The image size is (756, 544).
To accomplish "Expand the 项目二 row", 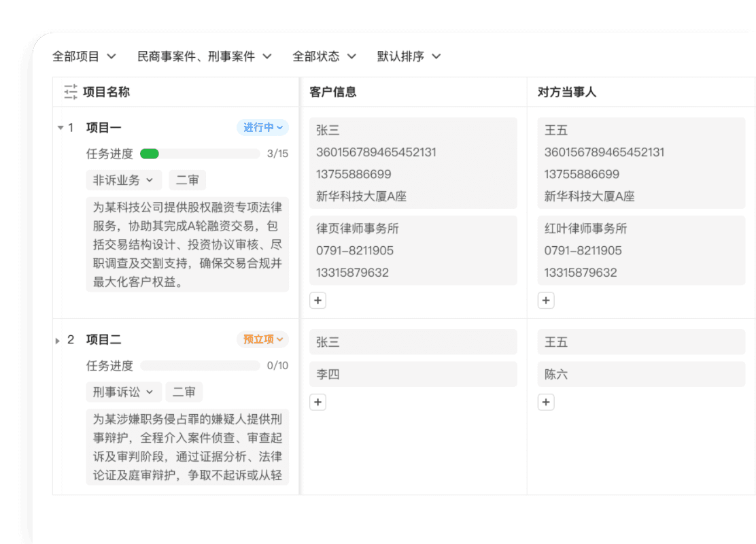I will pyautogui.click(x=57, y=341).
